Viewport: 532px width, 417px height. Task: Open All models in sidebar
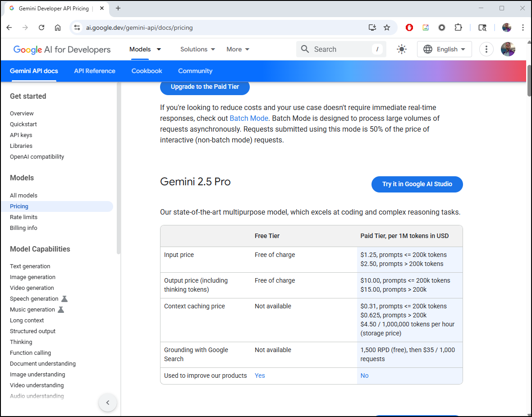(x=23, y=196)
